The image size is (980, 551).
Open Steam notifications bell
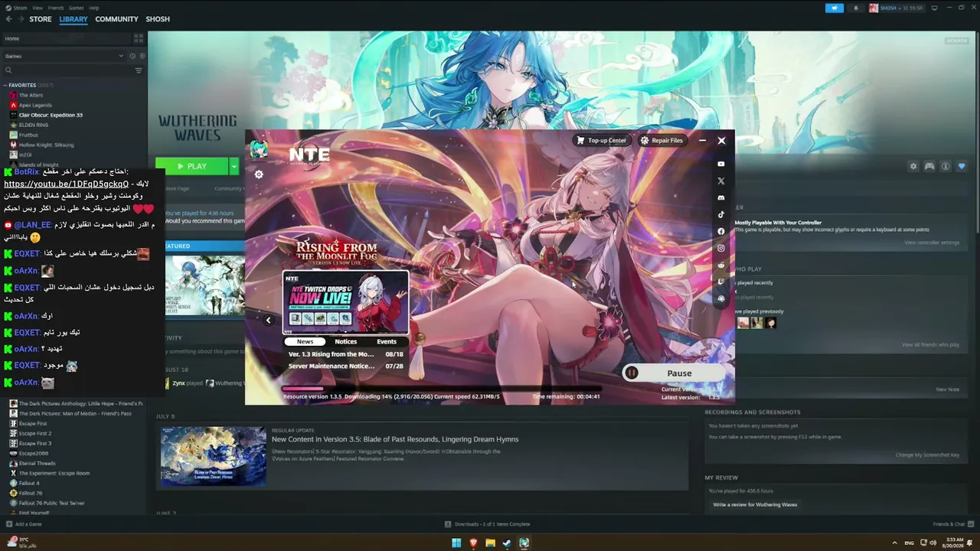coord(856,8)
